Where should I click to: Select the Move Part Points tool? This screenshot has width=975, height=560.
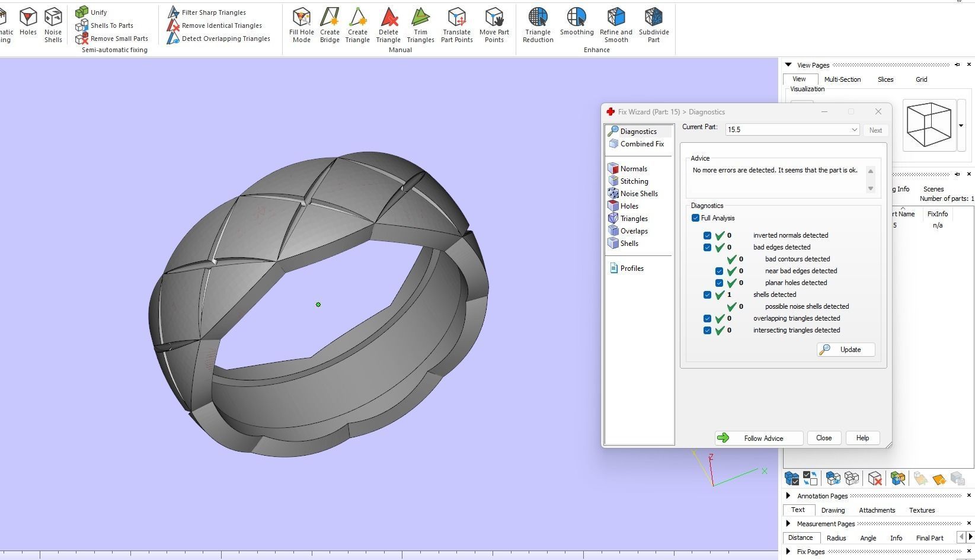click(494, 25)
